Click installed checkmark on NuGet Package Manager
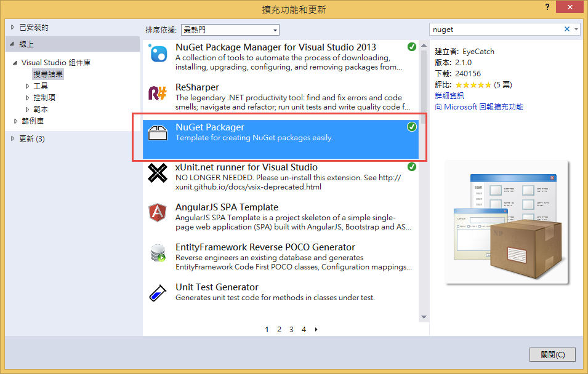 (x=412, y=47)
